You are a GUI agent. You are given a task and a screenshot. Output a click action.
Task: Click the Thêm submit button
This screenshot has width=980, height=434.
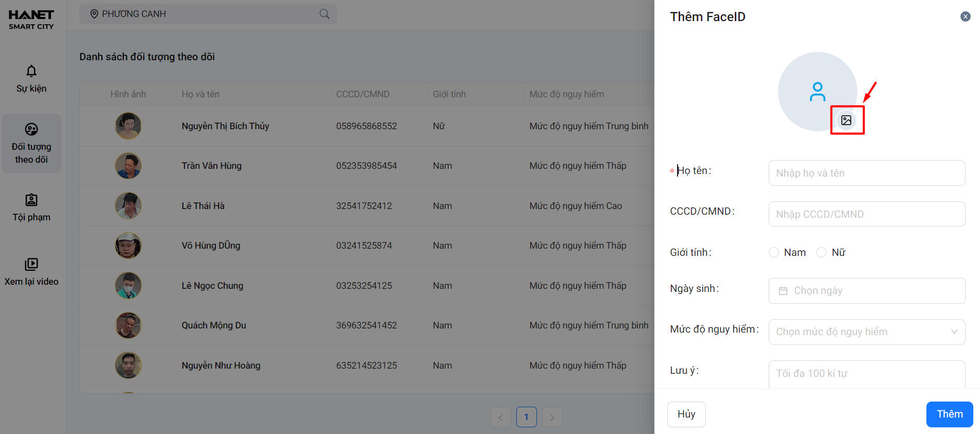950,414
